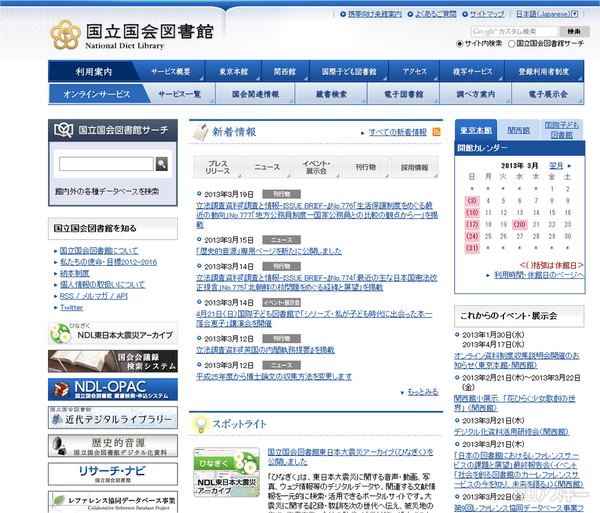600x513 pixels.
Task: Click the 国立国会図書館サーチ text input
Action: point(106,164)
